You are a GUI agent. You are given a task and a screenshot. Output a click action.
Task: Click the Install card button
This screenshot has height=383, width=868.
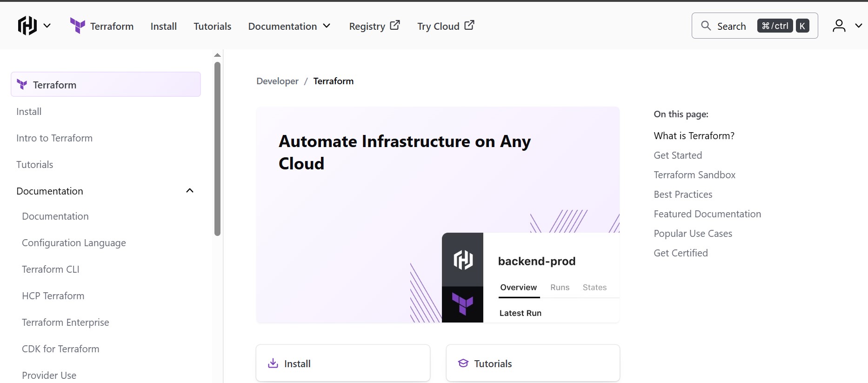click(343, 363)
